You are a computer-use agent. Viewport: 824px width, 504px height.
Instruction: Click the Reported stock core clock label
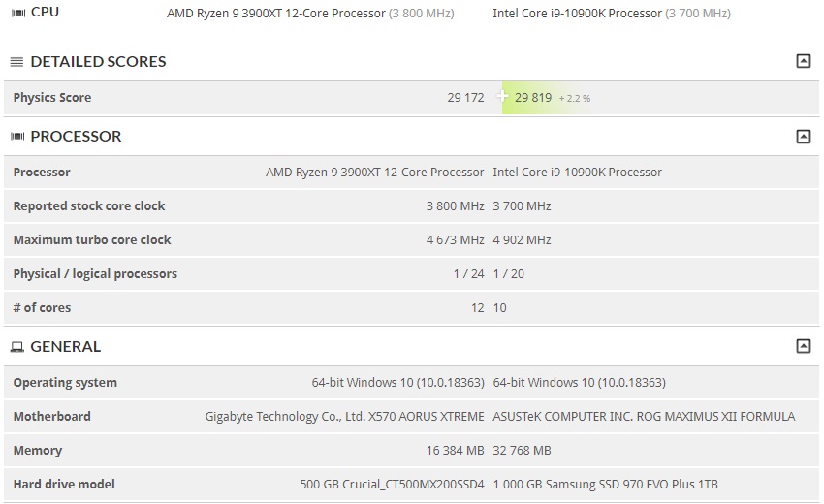[x=89, y=206]
